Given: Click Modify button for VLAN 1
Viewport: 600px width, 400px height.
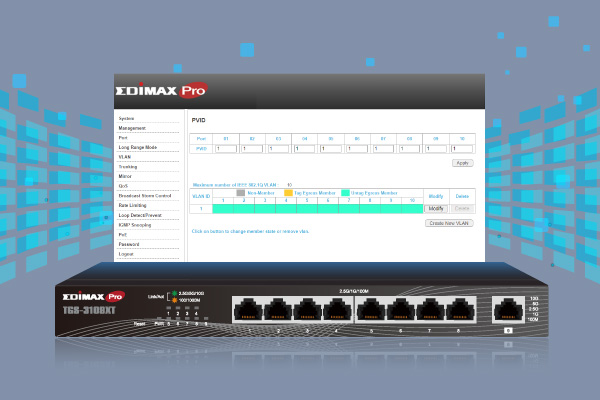Looking at the screenshot, I should pos(436,209).
